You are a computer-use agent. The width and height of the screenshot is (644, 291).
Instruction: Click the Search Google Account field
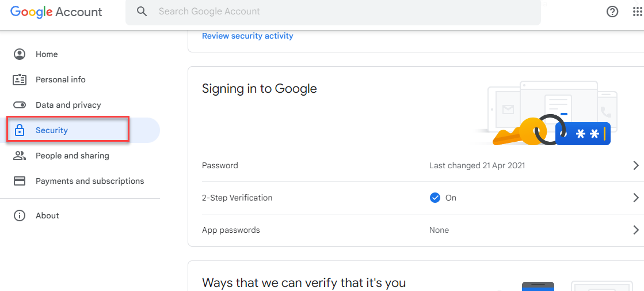click(333, 12)
